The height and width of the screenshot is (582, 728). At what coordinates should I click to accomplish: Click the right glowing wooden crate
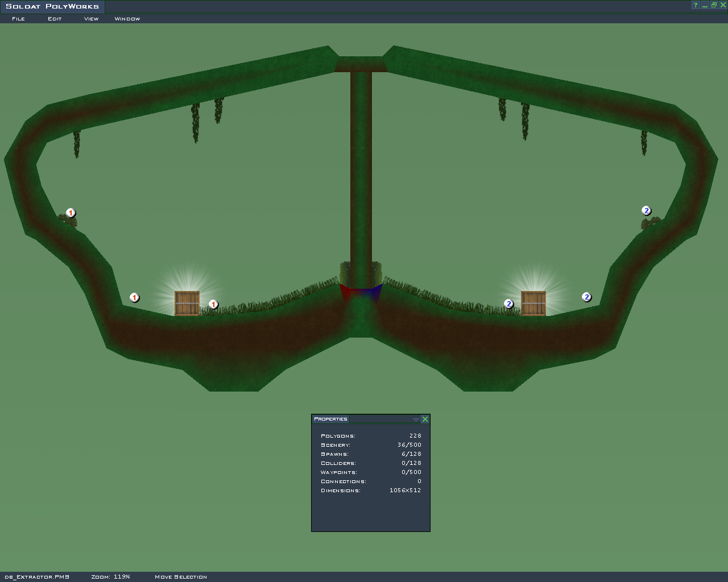coord(533,303)
